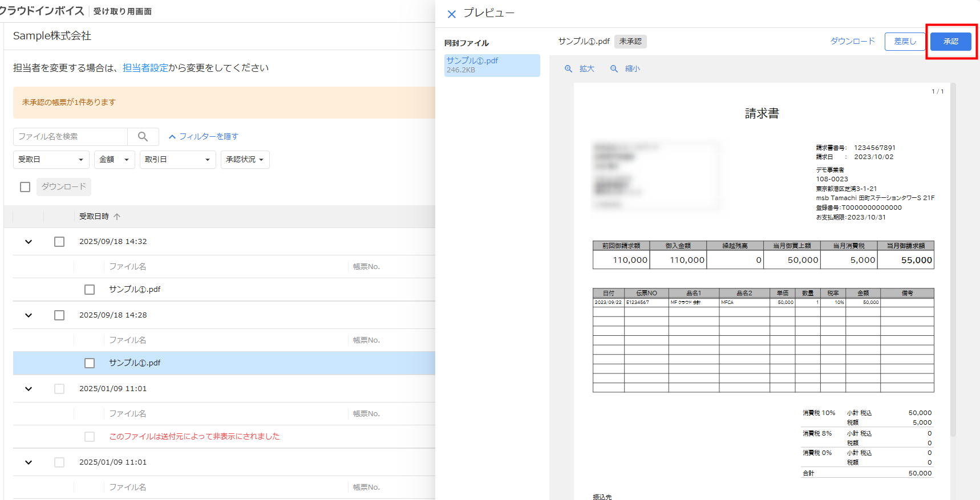
Task: Collapse filters via フィルターを隠す chevron
Action: 172,137
